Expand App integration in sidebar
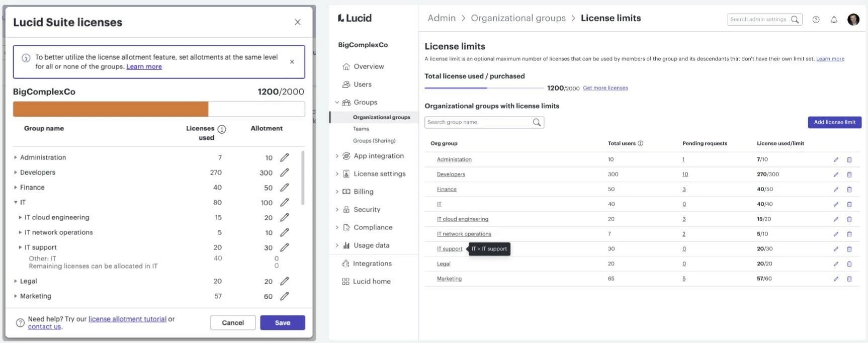Screen dimensions: 868x343 [337, 156]
